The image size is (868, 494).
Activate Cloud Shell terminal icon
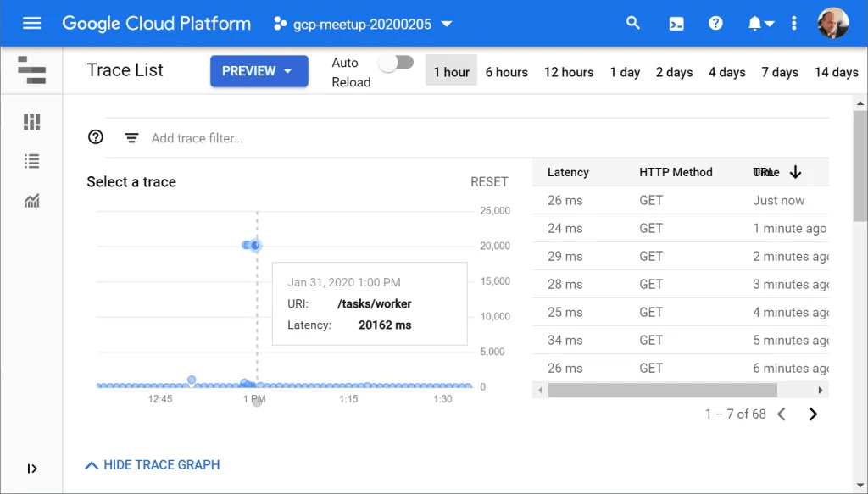pyautogui.click(x=676, y=23)
